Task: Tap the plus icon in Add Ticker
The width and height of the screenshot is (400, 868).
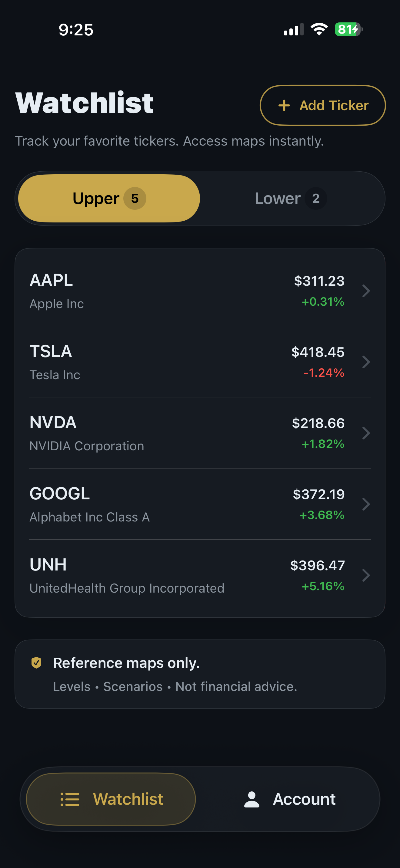Action: 284,105
